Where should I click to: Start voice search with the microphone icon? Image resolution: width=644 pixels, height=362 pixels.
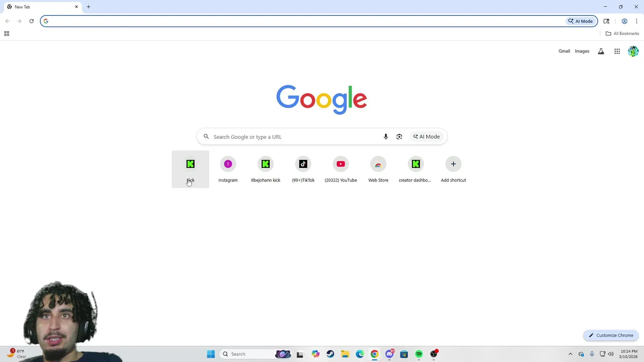(386, 137)
